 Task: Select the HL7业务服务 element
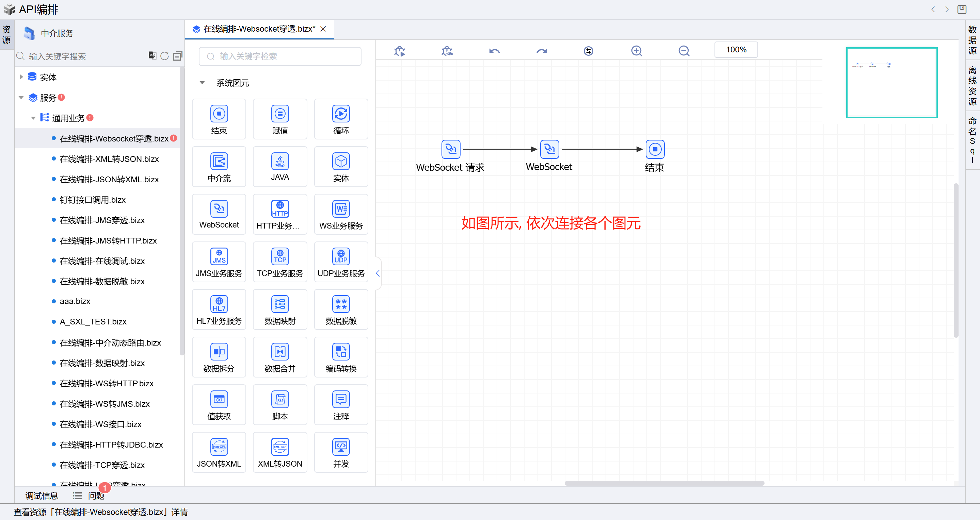click(219, 310)
